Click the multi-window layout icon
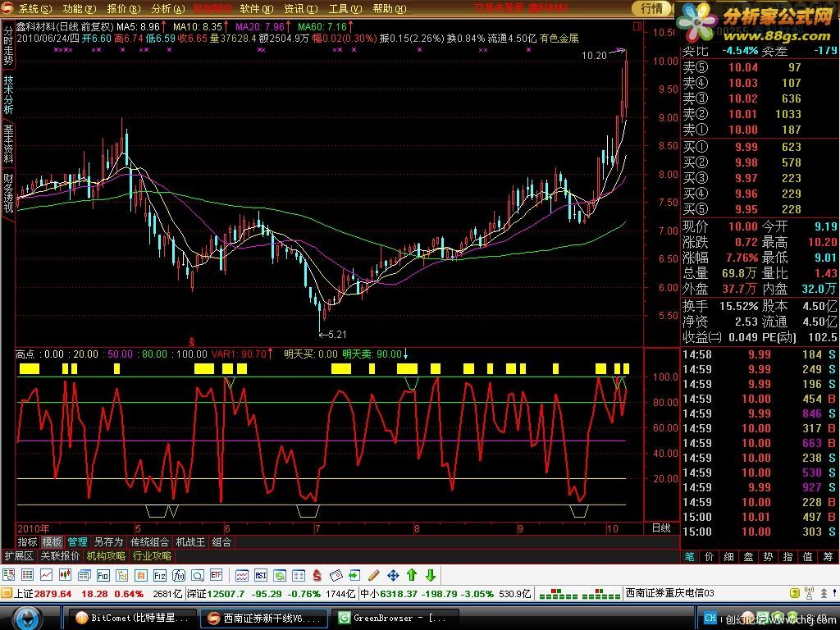 click(299, 575)
